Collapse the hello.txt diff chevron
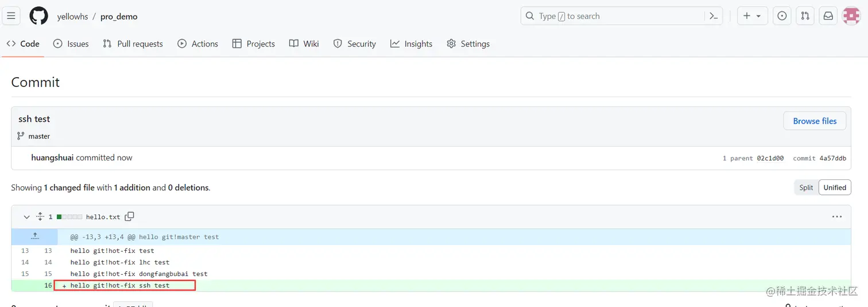868x307 pixels. [26, 217]
